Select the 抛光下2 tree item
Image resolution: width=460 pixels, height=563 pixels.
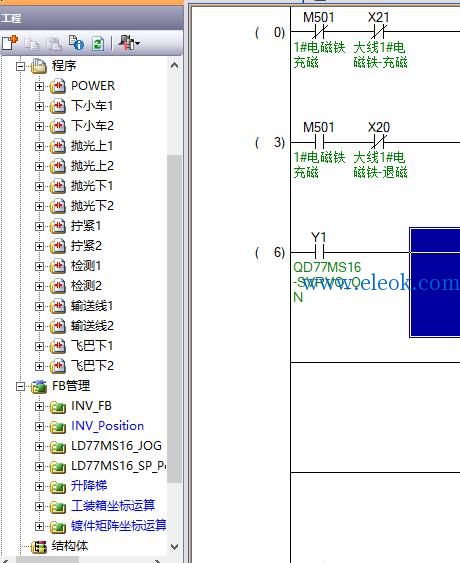[92, 206]
